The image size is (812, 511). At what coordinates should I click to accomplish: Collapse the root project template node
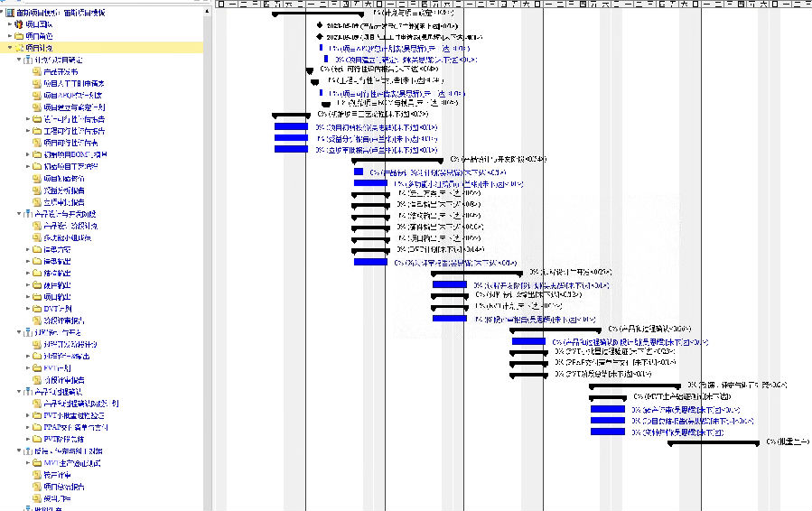tap(2, 12)
